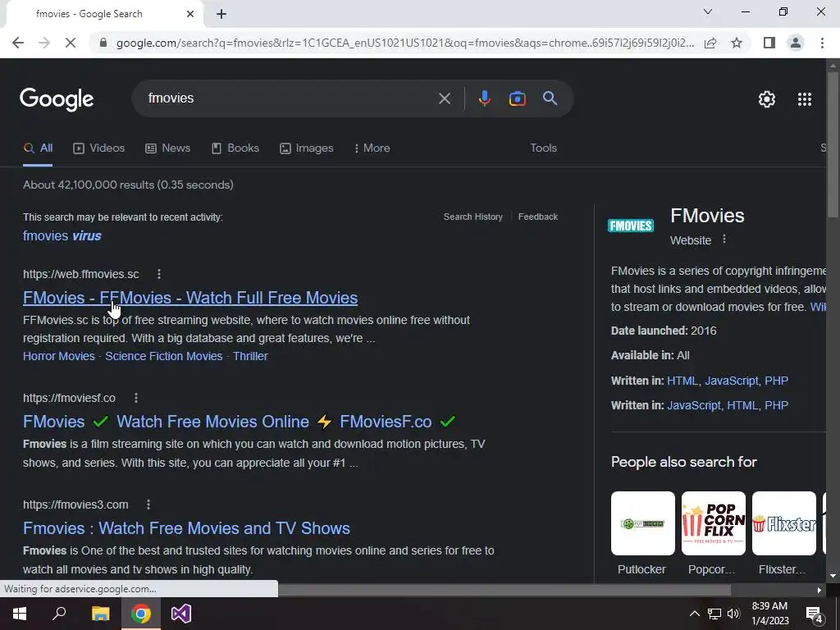Click the magnifier search button
Viewport: 840px width, 630px height.
[550, 98]
